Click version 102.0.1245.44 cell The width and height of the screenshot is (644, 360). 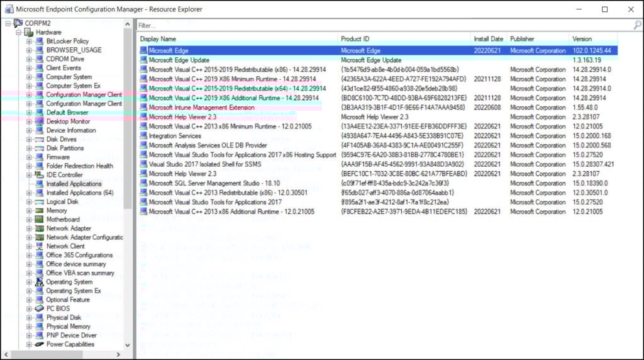592,50
